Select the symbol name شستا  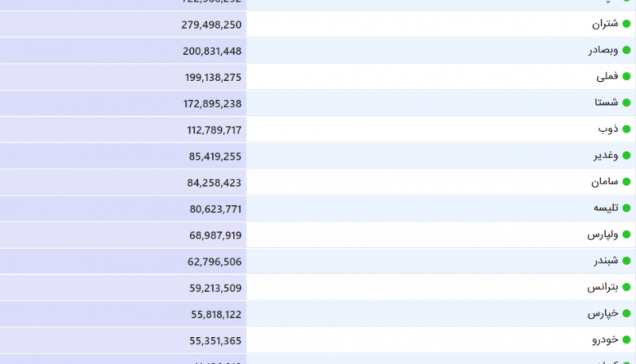pyautogui.click(x=607, y=103)
